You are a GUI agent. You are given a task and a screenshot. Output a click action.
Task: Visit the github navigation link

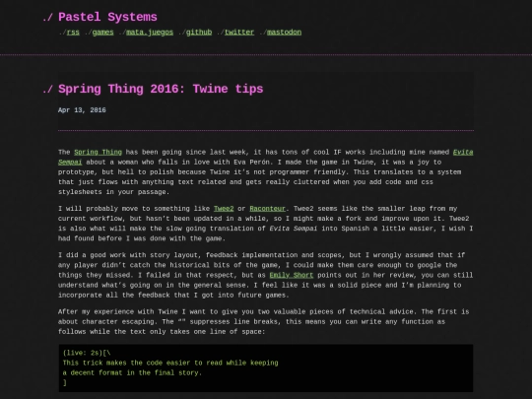coord(199,33)
